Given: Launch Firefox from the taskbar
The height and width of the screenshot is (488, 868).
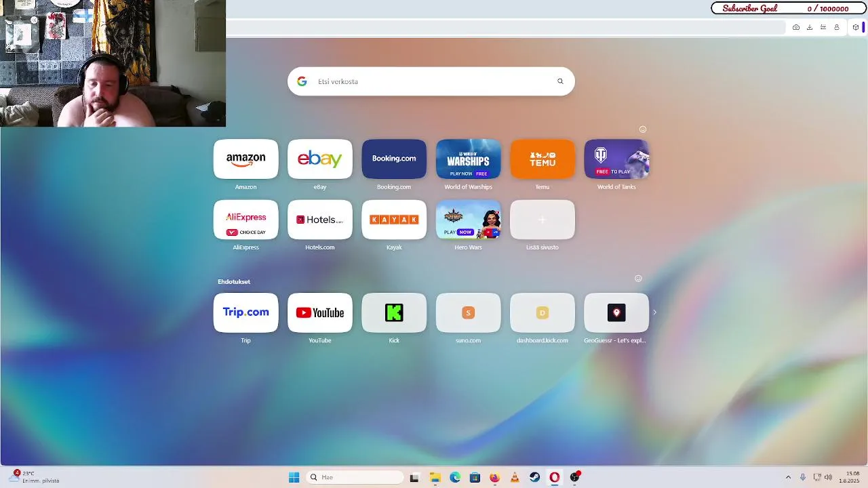Looking at the screenshot, I should pyautogui.click(x=494, y=477).
